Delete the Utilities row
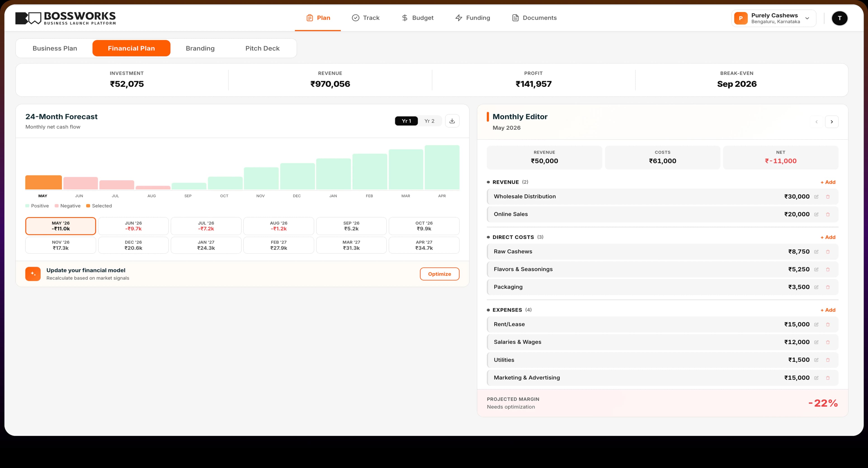 [828, 360]
